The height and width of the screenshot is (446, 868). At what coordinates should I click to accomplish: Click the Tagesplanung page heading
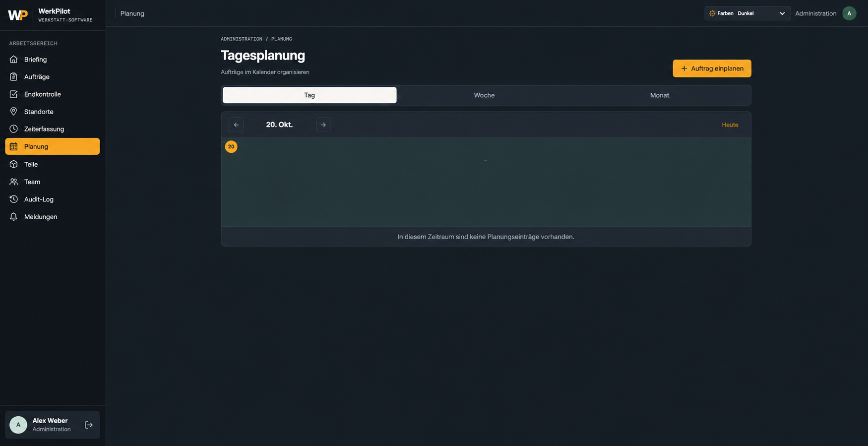[263, 55]
